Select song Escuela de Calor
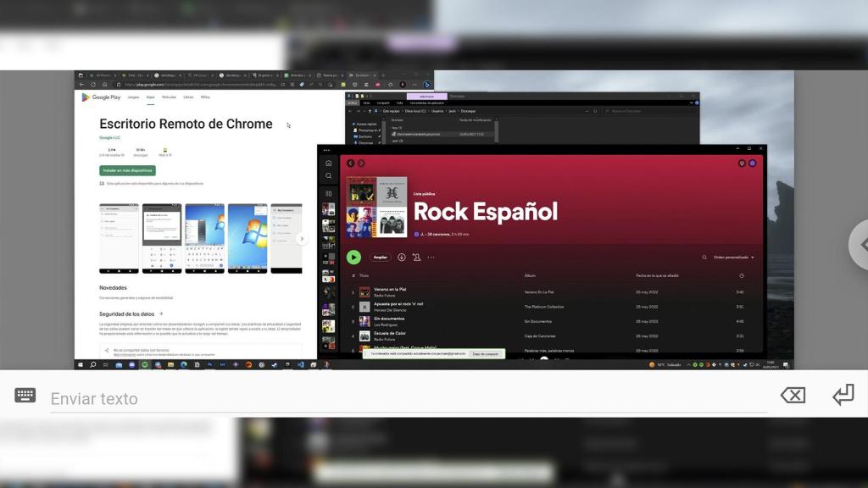Screen dimensions: 868x488 pos(390,333)
